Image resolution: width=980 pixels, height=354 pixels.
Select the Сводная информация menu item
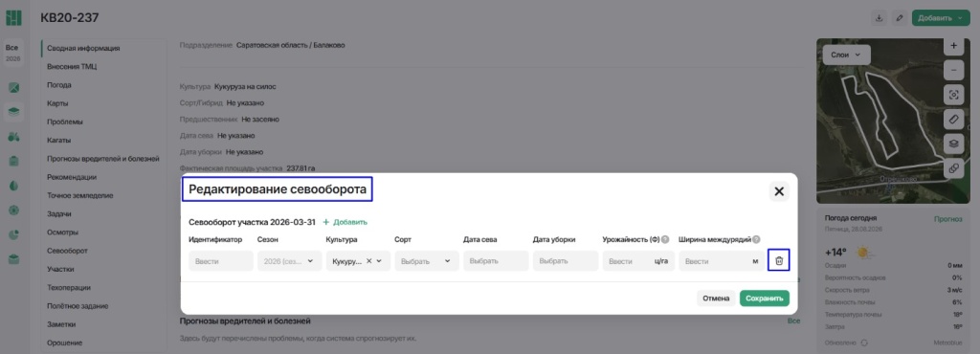tap(83, 48)
